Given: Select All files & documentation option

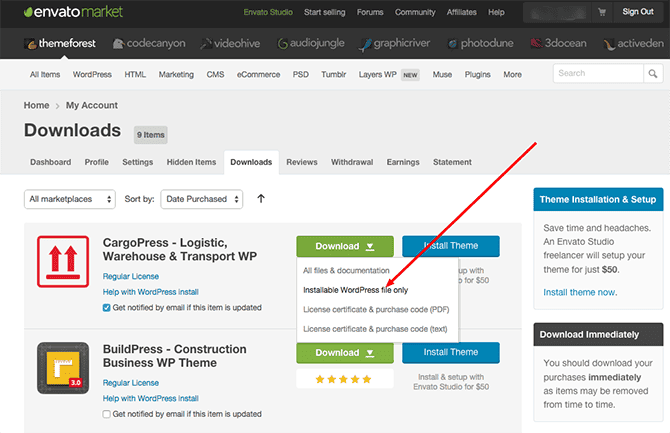Looking at the screenshot, I should 346,271.
